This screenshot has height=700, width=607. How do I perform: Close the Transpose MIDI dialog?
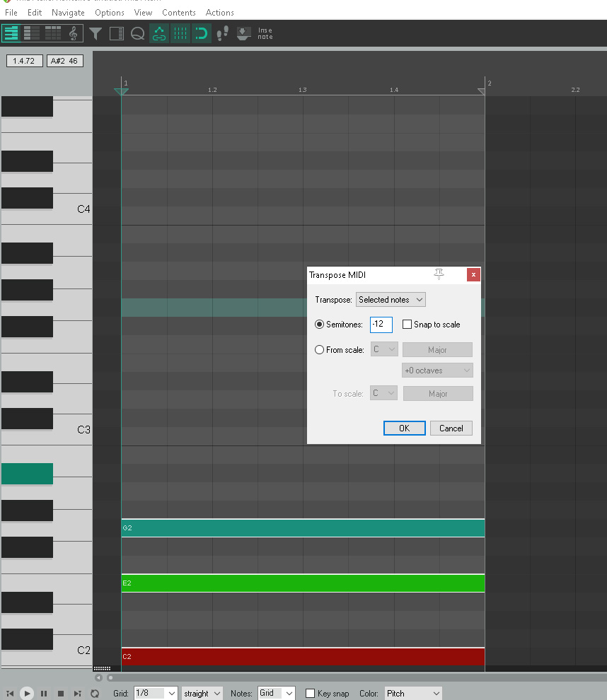click(x=473, y=274)
